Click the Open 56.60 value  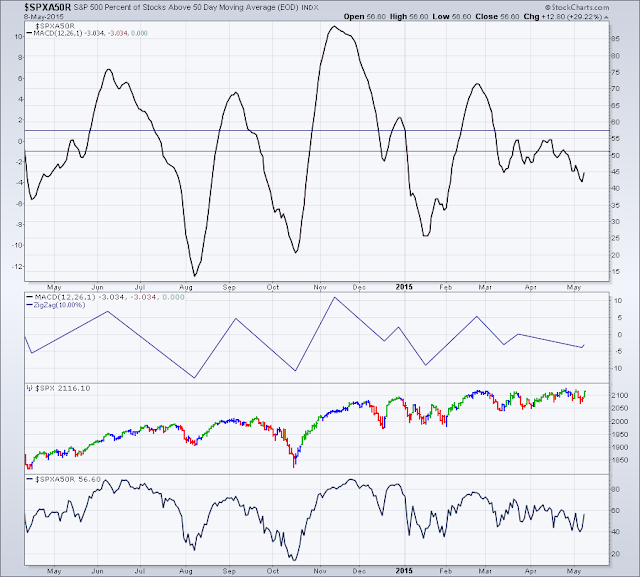point(365,17)
